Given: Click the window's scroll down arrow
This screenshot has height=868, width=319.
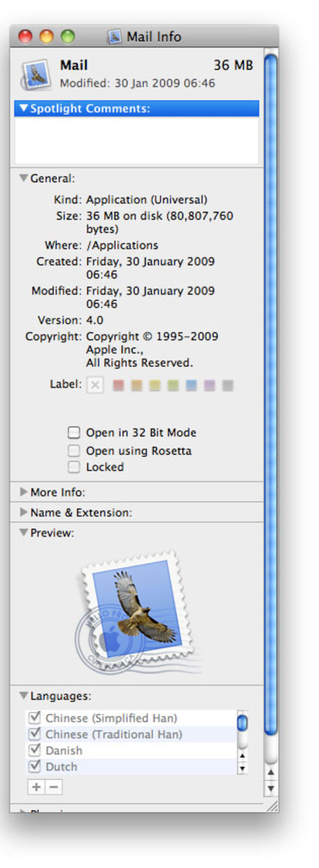Looking at the screenshot, I should [270, 789].
